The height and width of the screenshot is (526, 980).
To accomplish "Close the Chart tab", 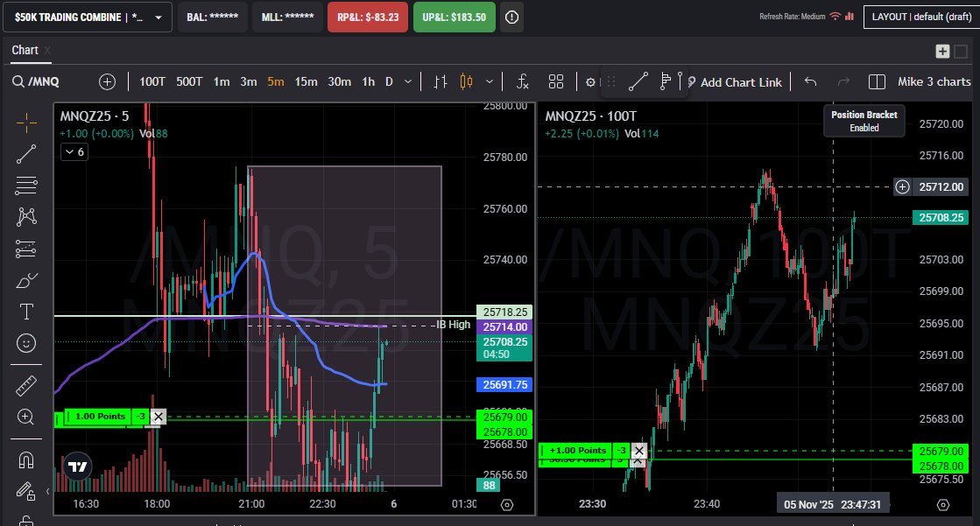I will pos(47,51).
